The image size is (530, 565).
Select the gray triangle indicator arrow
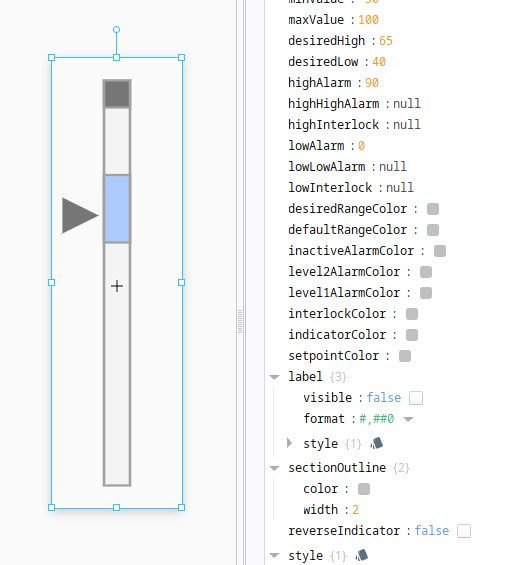click(x=80, y=215)
